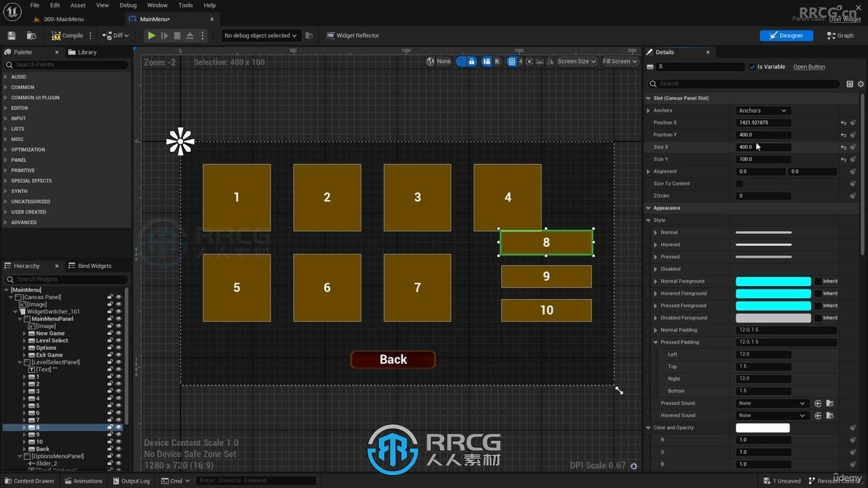Toggle visibility of widget 8 in hierarchy
Viewport: 868px width, 488px height.
[119, 427]
